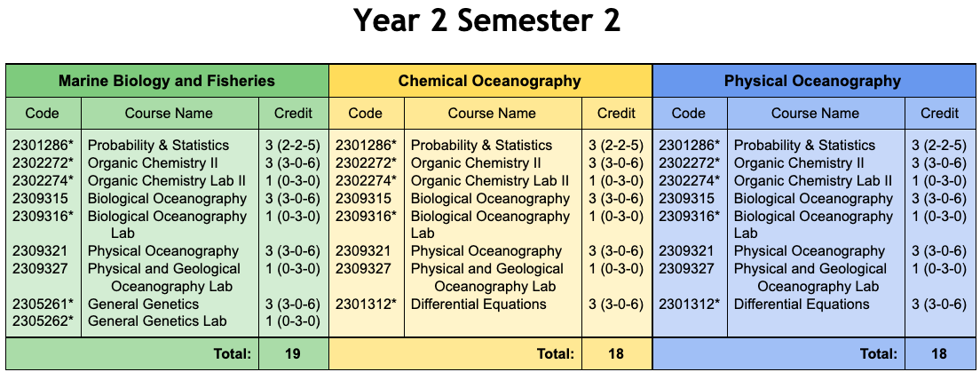Select Total 18 in Physical Oceanography table
Viewport: 980px width, 372px height.
pos(939,354)
